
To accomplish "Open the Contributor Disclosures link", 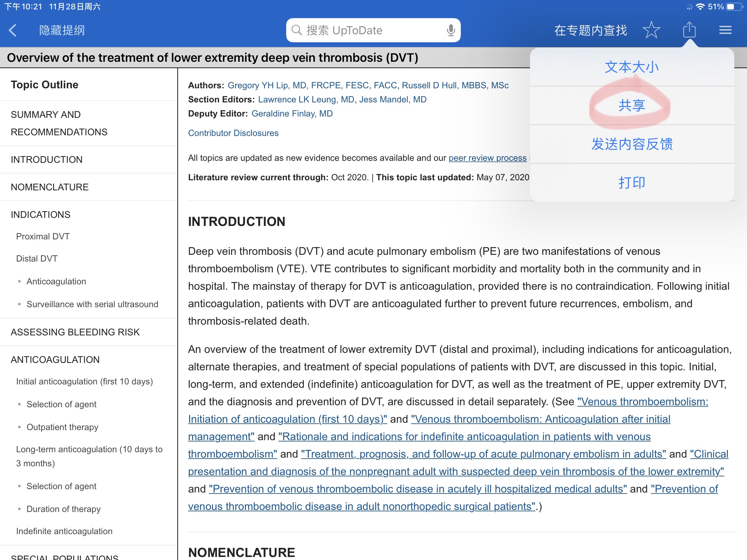I will pyautogui.click(x=233, y=133).
